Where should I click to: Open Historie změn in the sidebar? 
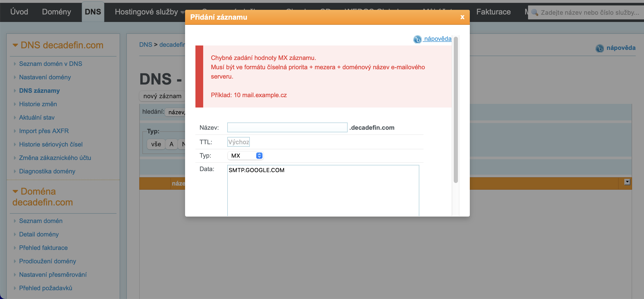pyautogui.click(x=38, y=104)
